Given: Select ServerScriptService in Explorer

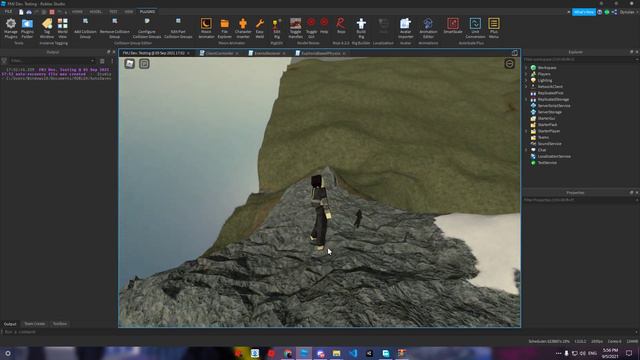Looking at the screenshot, I should [x=554, y=106].
